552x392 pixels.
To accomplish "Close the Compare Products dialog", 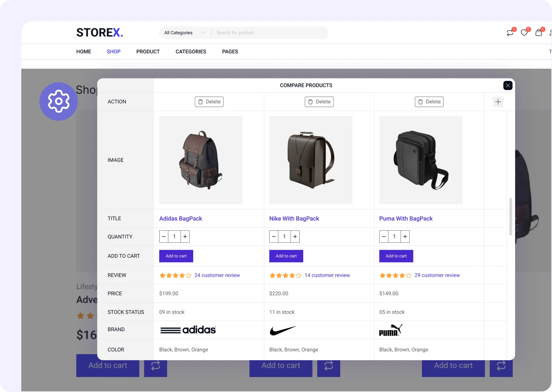I will (x=507, y=85).
